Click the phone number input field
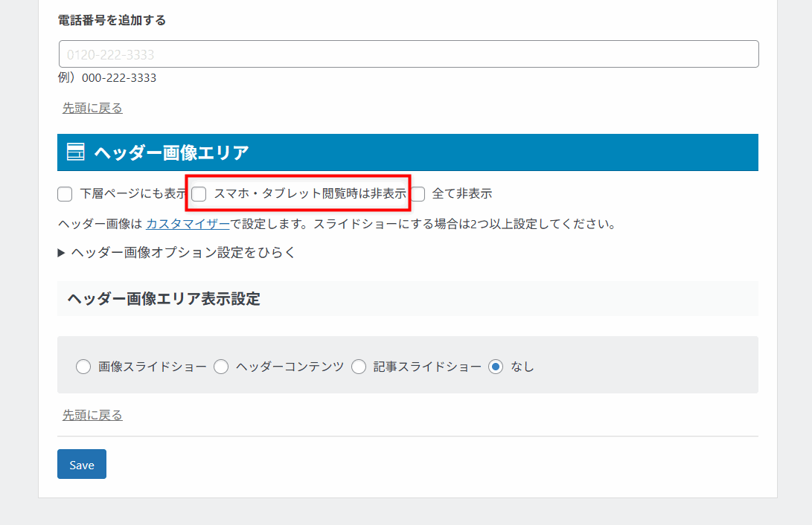Image resolution: width=812 pixels, height=525 pixels. (x=409, y=54)
